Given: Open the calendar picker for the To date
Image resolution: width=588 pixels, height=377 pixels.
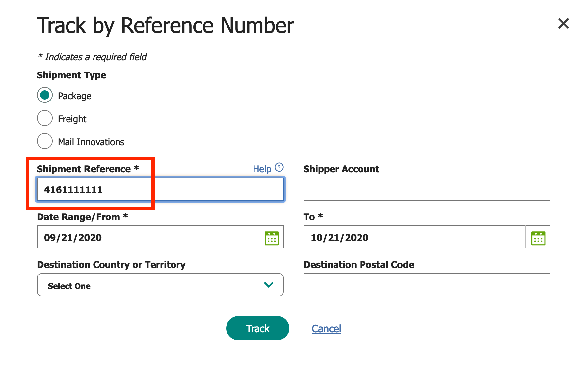Looking at the screenshot, I should click(538, 238).
